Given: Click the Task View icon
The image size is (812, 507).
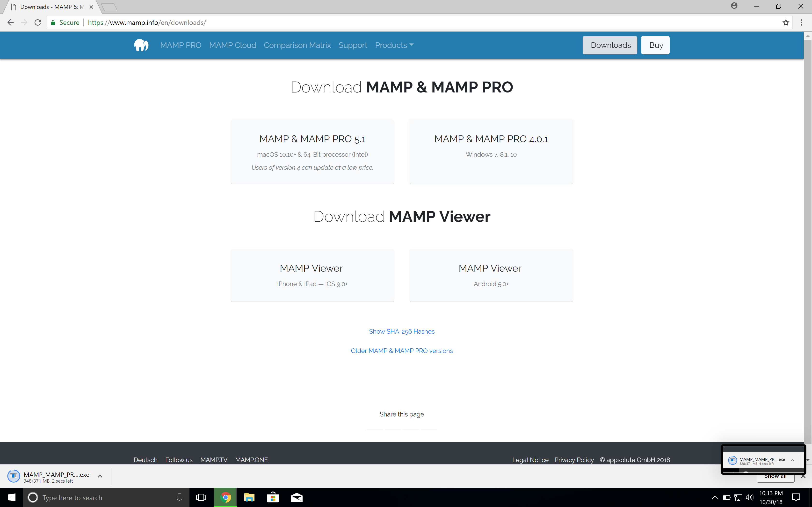Looking at the screenshot, I should pos(201,497).
